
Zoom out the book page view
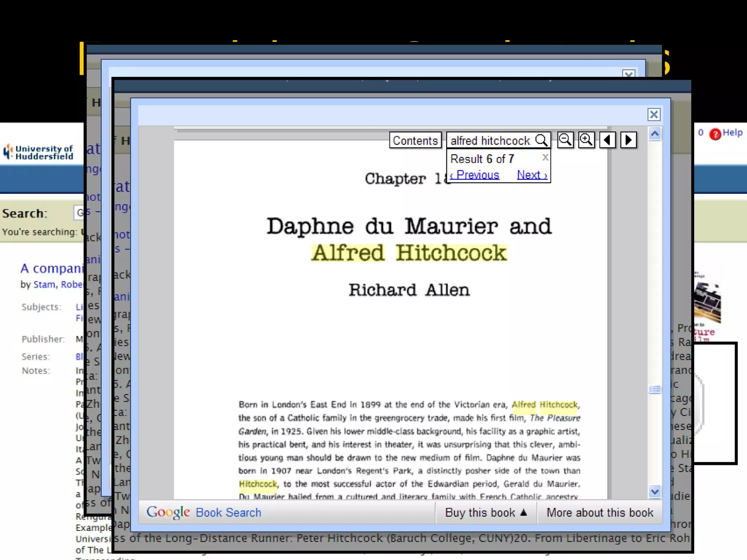pos(565,140)
